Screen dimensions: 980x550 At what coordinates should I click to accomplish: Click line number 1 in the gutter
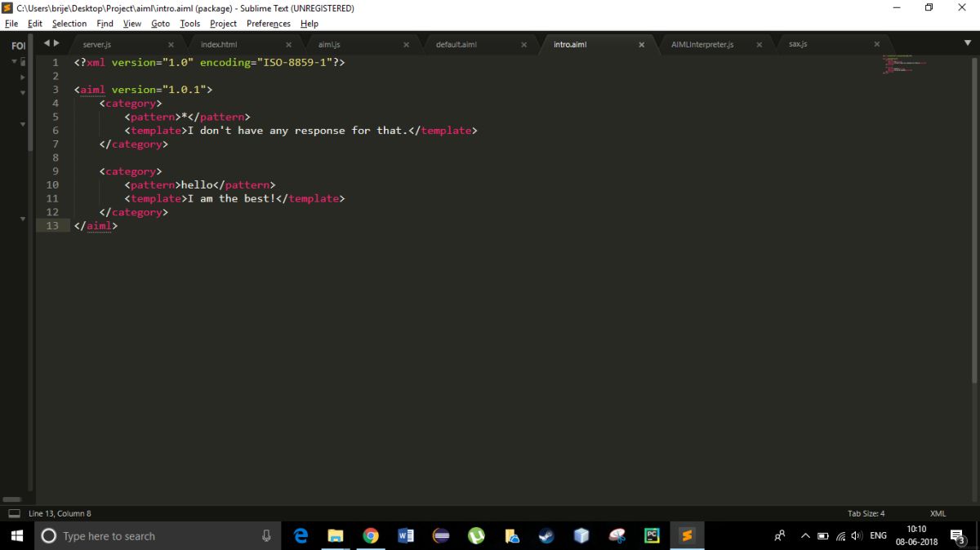pos(55,62)
